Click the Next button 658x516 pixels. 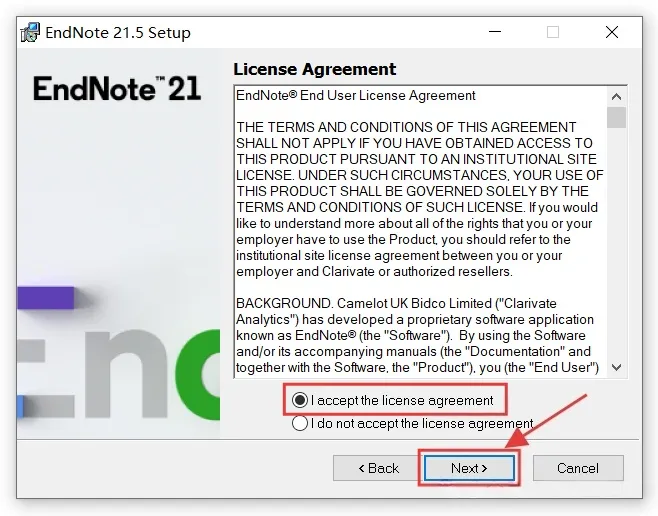(469, 468)
